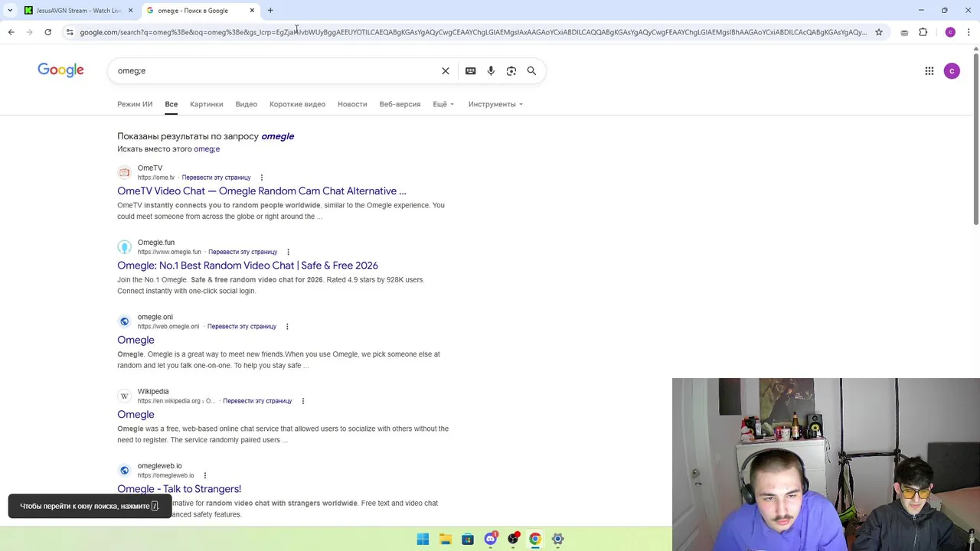This screenshot has height=551, width=980.
Task: Switch to JesusAVGN Stream tab
Action: 78,11
